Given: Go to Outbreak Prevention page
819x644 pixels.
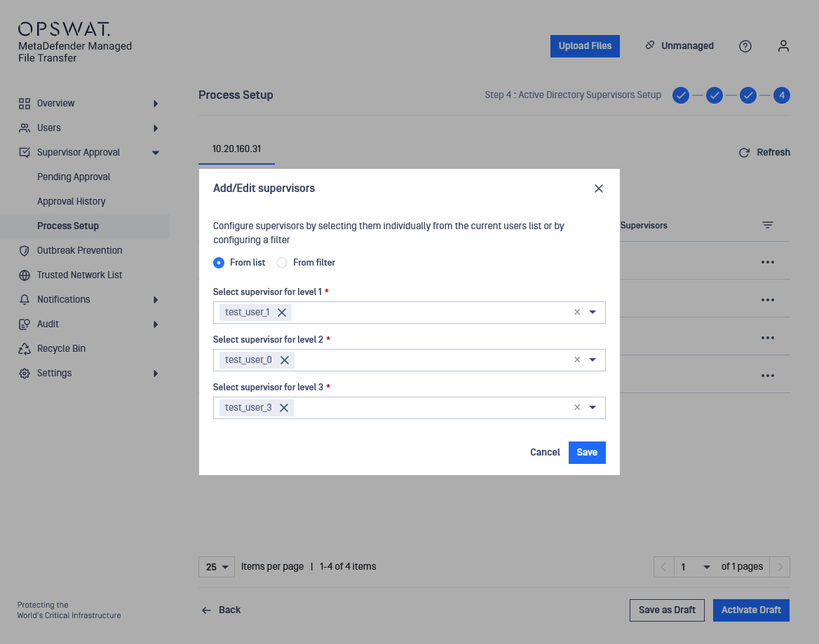Looking at the screenshot, I should tap(79, 251).
